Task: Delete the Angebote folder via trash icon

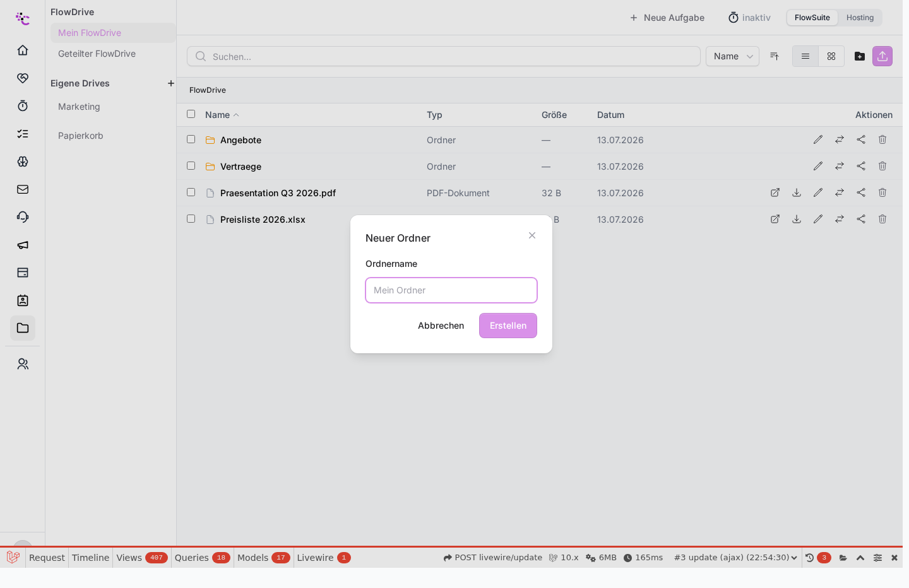Action: [882, 139]
